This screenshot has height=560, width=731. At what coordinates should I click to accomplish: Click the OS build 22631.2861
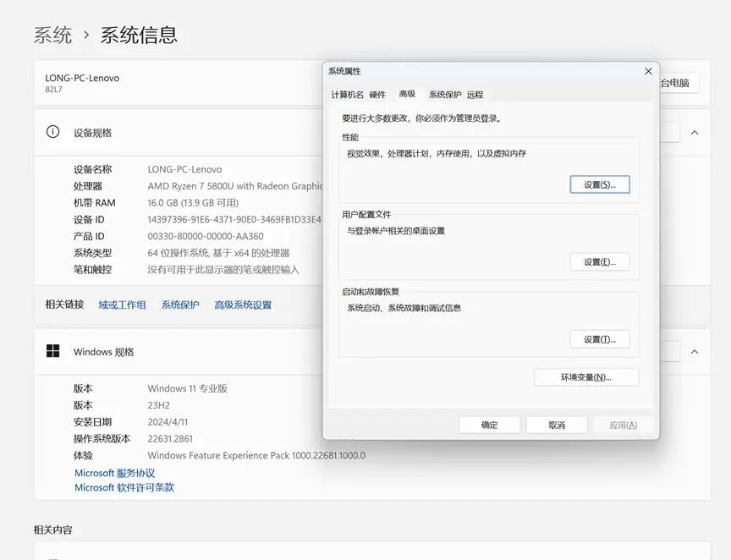(170, 439)
